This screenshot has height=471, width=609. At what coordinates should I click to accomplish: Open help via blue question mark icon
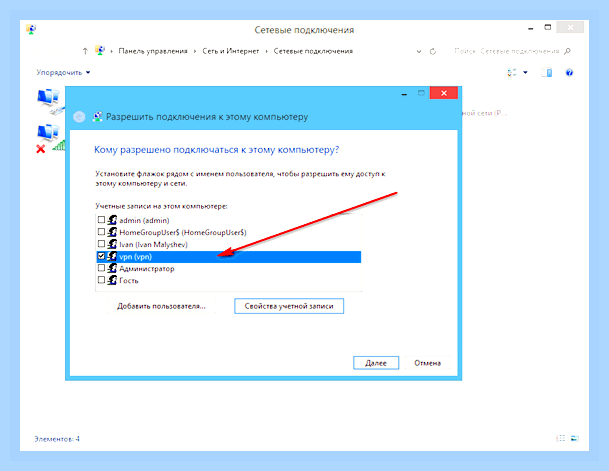click(x=569, y=73)
